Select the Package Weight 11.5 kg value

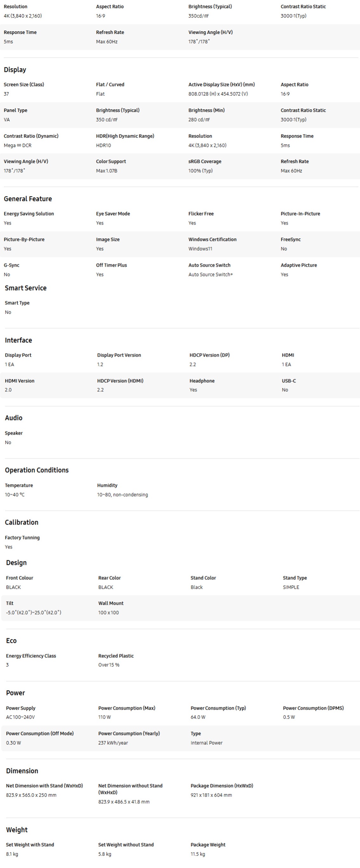click(x=198, y=854)
